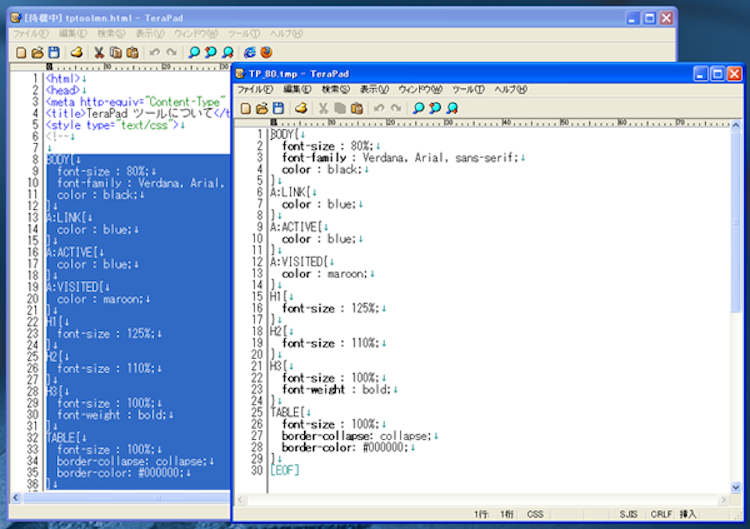The image size is (750, 529).
Task: Toggle the 挿入 insert mode status indicator
Action: tap(689, 513)
